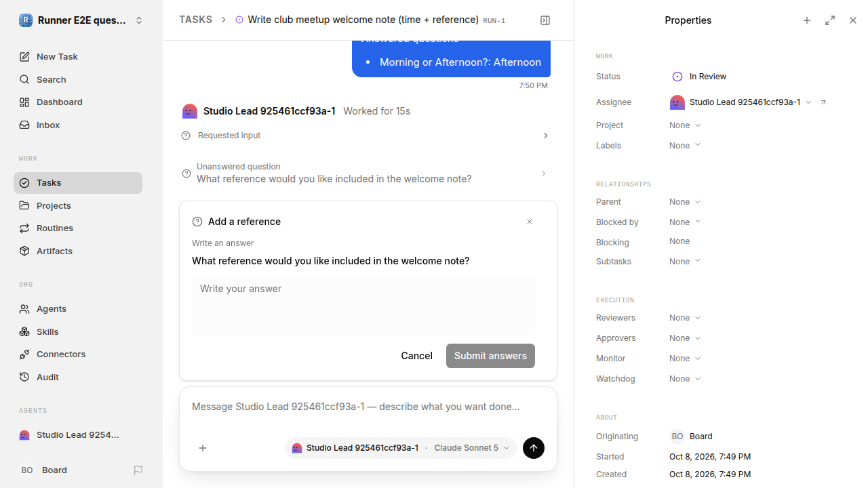Expand the Properties panel to fullscreen
The height and width of the screenshot is (488, 868).
click(830, 20)
